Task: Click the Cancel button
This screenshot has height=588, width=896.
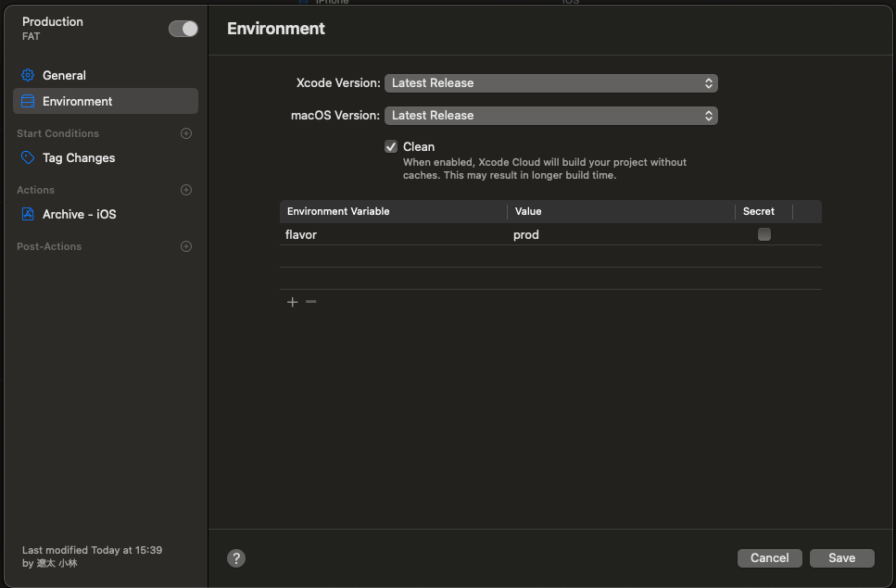Action: (770, 558)
